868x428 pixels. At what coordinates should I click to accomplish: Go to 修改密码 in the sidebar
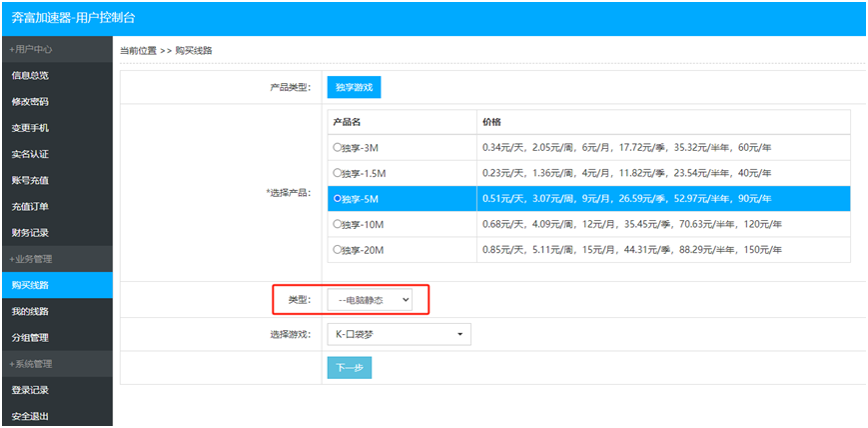pyautogui.click(x=30, y=101)
